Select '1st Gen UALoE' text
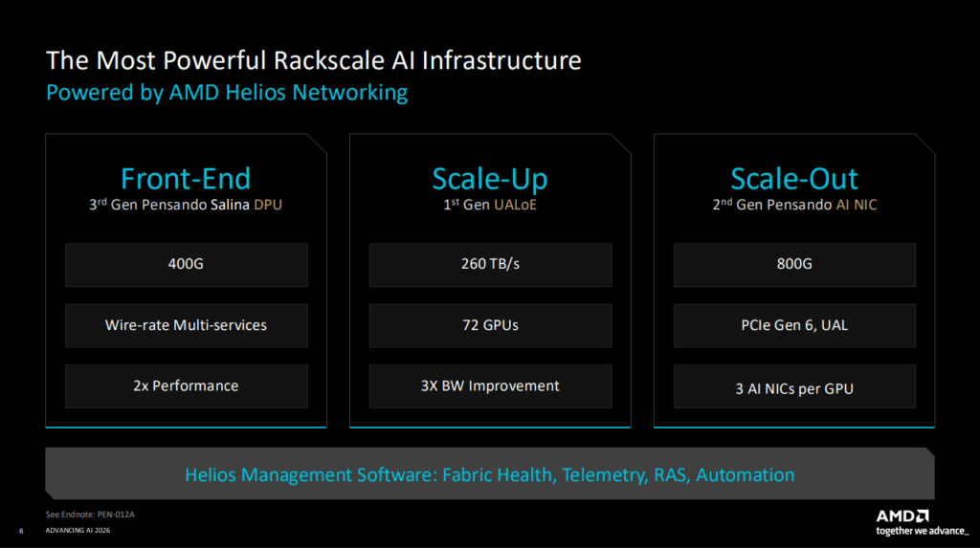The width and height of the screenshot is (980, 548). point(490,205)
